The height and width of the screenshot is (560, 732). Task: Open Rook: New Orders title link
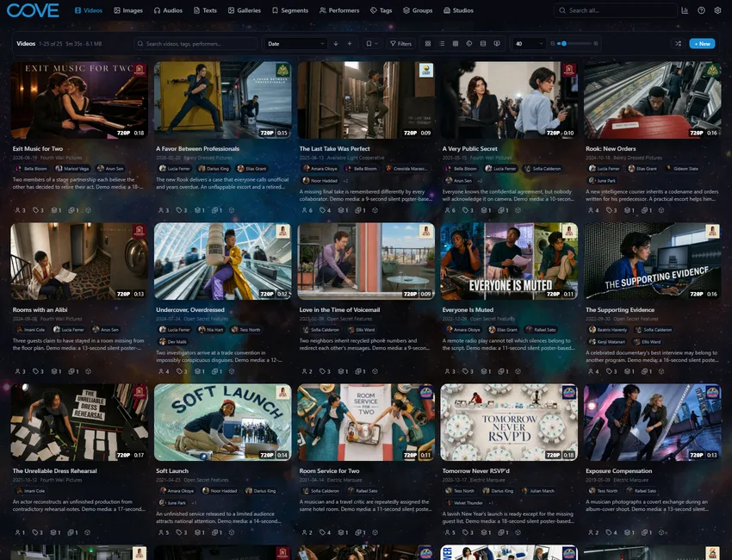pos(611,148)
